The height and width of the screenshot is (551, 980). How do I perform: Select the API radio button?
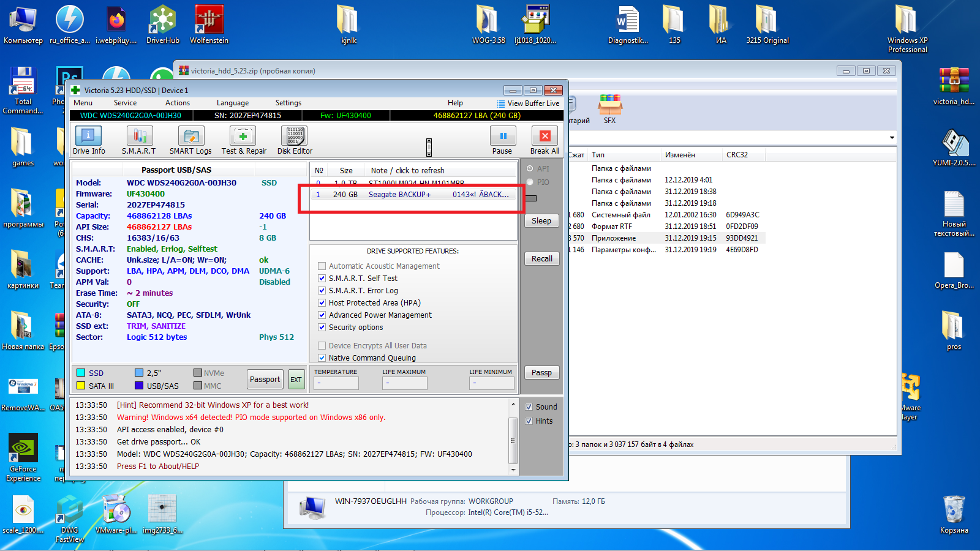[530, 169]
